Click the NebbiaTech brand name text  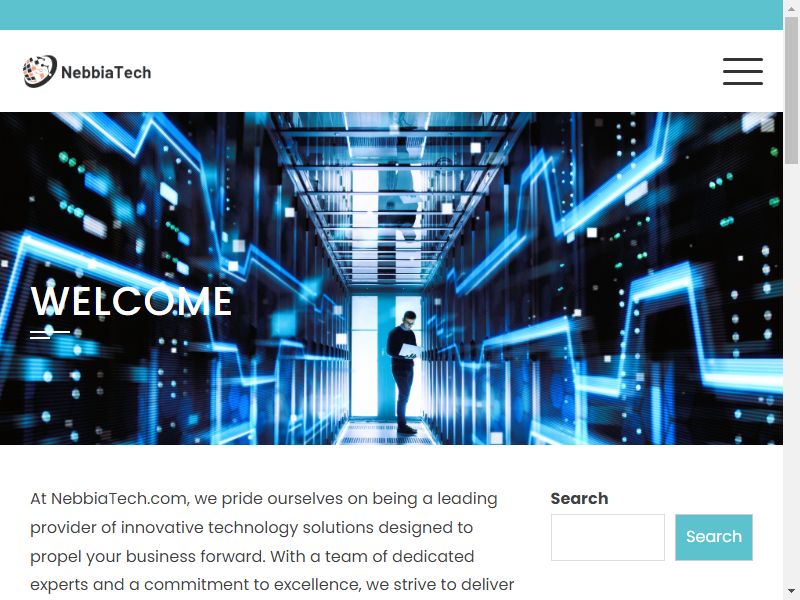(106, 72)
